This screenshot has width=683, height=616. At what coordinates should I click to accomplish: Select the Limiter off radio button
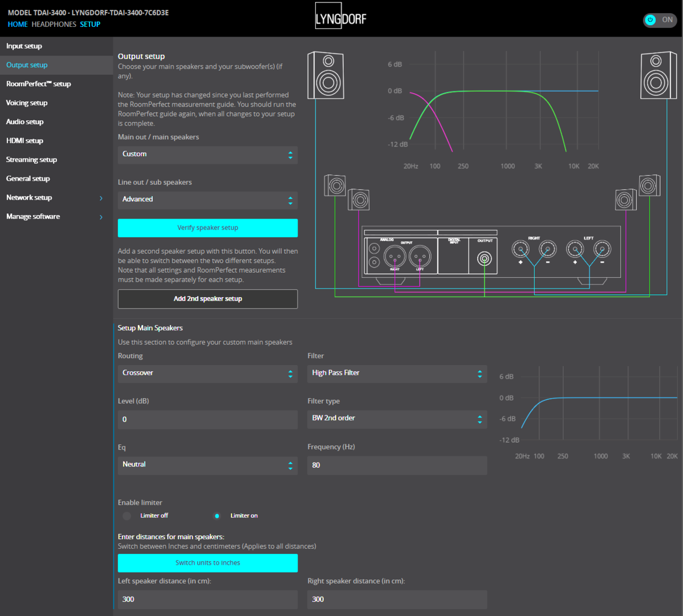[x=127, y=516]
